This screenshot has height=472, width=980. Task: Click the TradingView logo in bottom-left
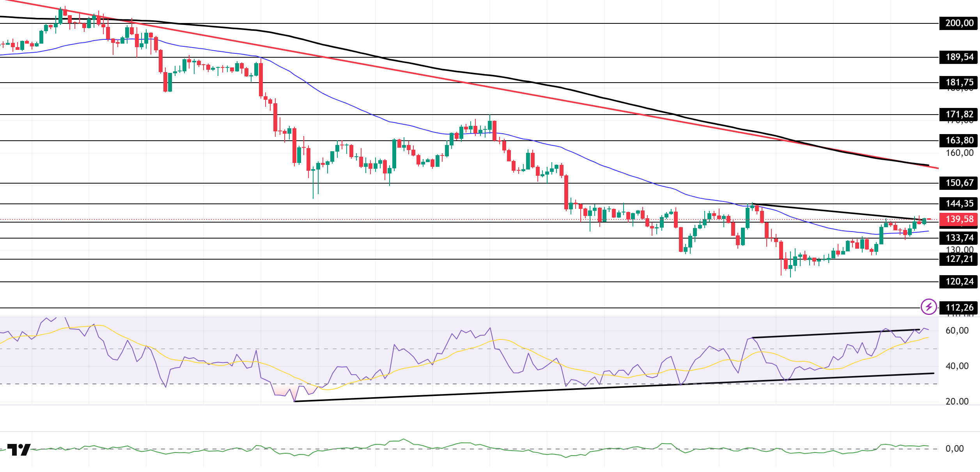coord(19,449)
